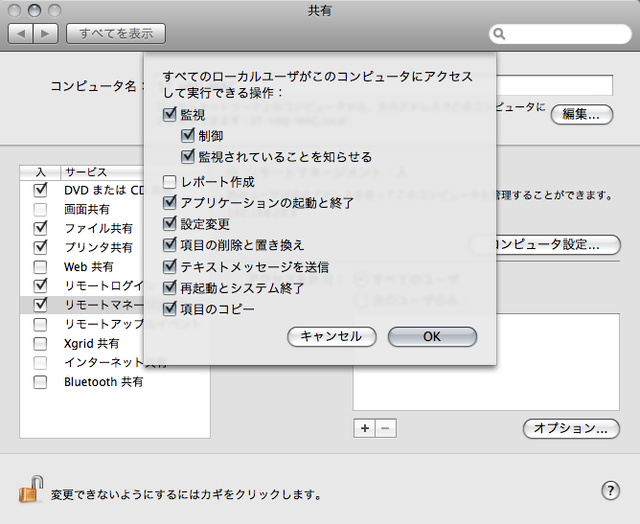Toggle the 再起動とシステム終了 checkbox
Viewport: 640px width, 524px height.
point(170,288)
